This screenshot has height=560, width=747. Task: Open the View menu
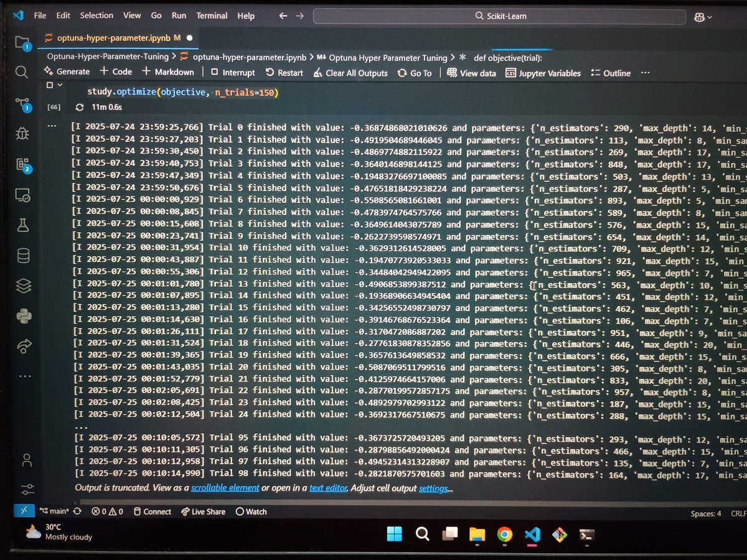click(132, 16)
